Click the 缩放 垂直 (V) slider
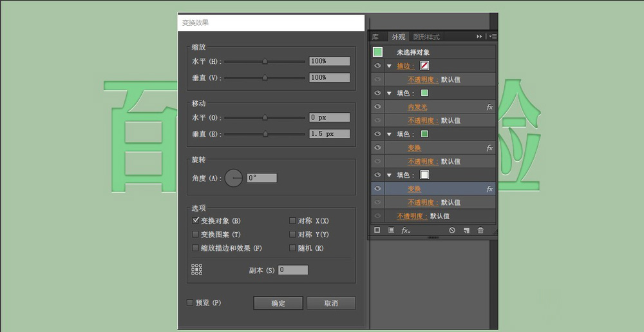644x332 pixels. (265, 77)
